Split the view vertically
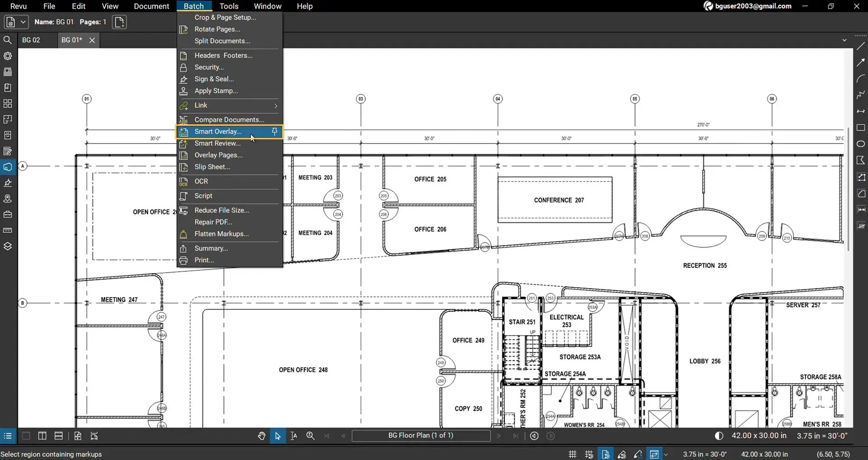868x460 pixels. tap(43, 436)
